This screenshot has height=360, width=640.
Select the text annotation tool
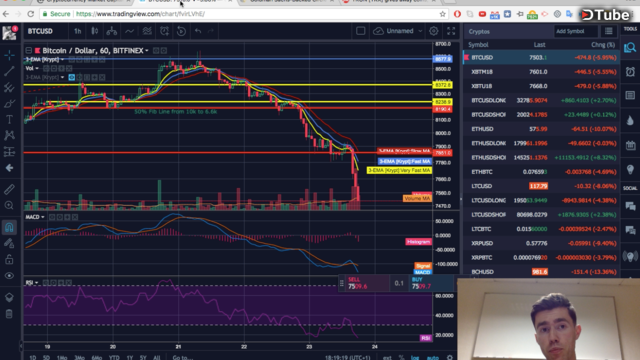[9, 119]
